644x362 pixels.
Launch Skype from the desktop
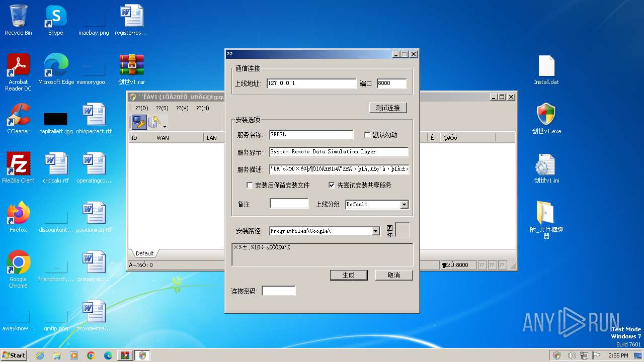(56, 21)
